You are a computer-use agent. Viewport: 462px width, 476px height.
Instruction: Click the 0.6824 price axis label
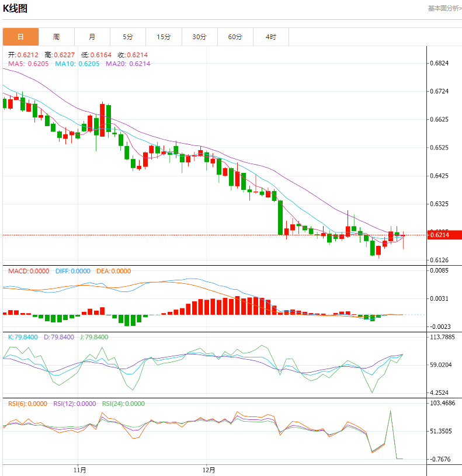coord(439,63)
